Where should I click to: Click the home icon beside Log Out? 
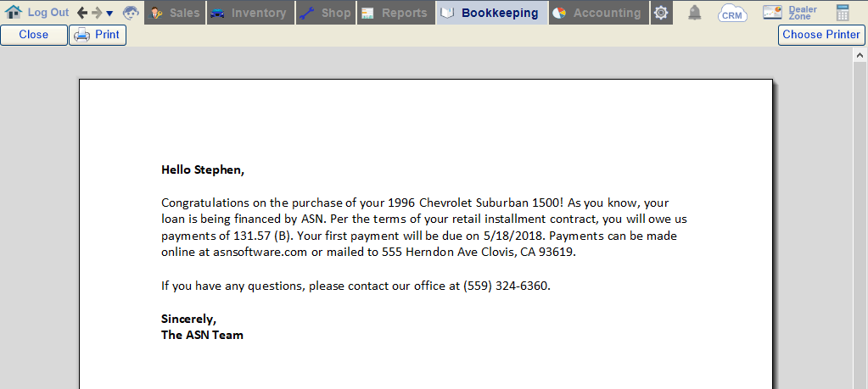pos(14,12)
